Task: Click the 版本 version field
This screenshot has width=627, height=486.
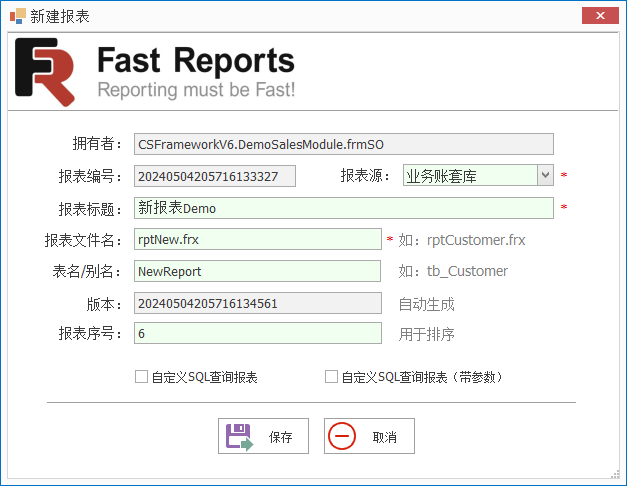Action: [258, 303]
